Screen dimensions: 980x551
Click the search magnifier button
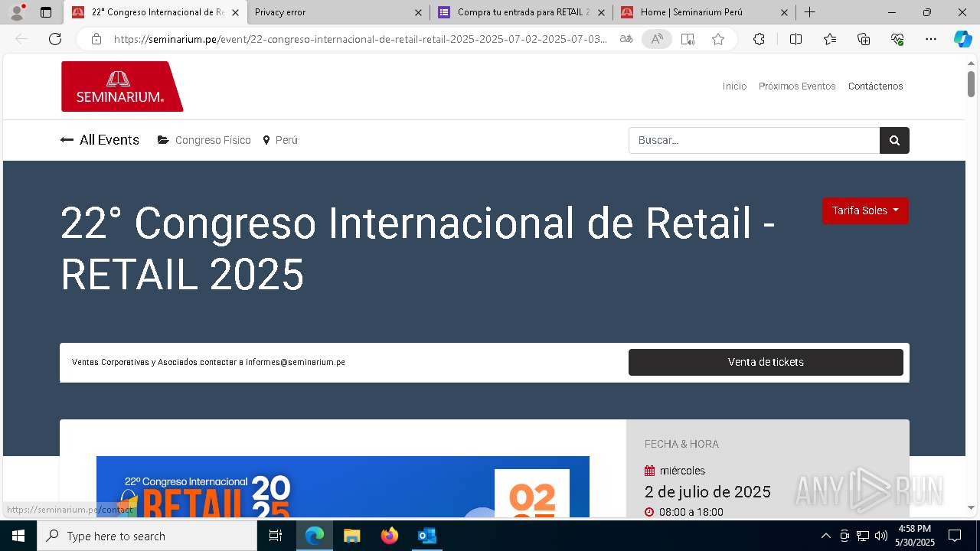[x=894, y=140]
